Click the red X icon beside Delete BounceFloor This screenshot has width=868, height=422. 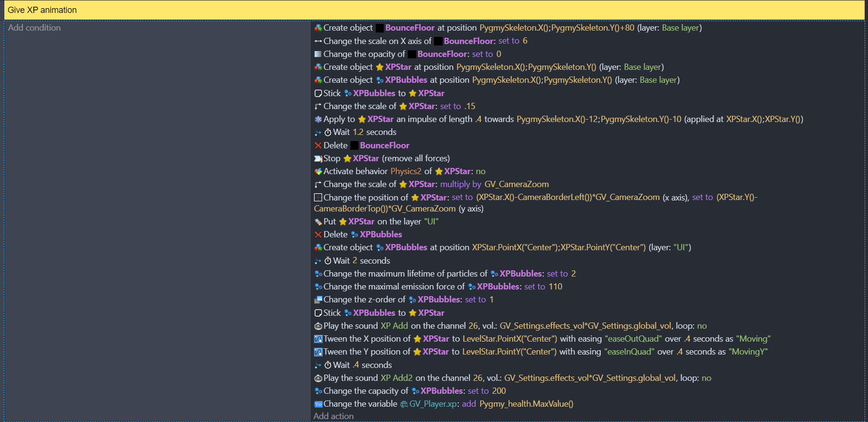[318, 145]
